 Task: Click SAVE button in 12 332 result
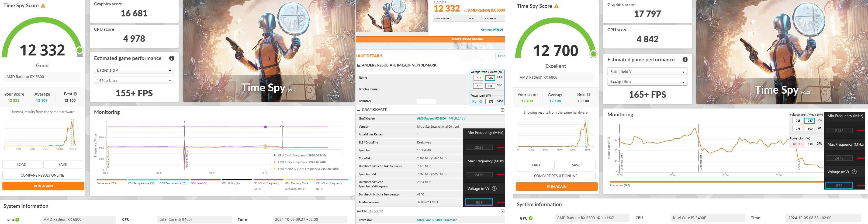pos(63,164)
